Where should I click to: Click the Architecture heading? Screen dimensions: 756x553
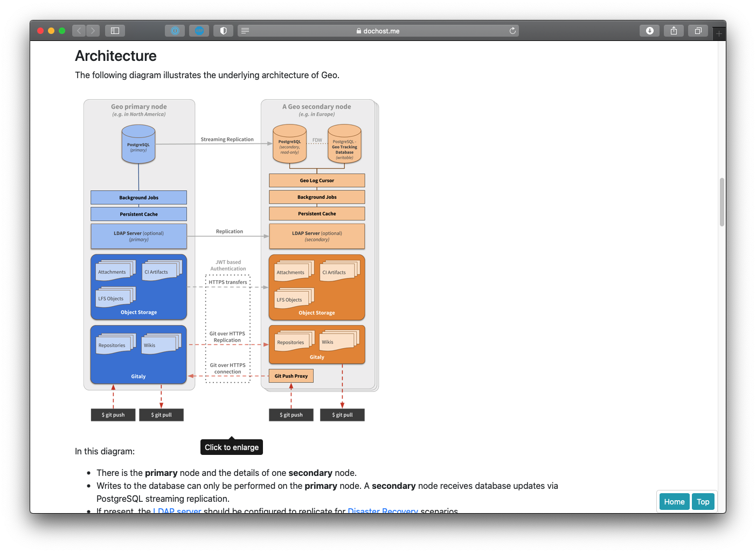(116, 56)
